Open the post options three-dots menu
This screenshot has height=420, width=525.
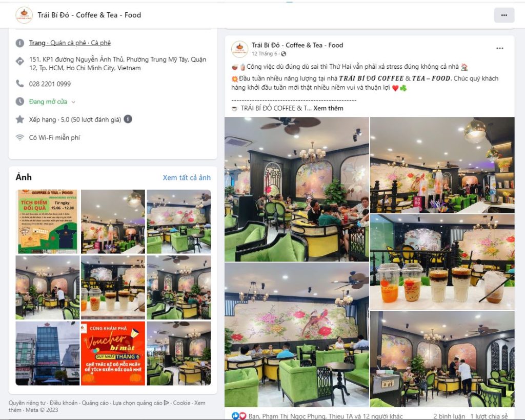(499, 48)
